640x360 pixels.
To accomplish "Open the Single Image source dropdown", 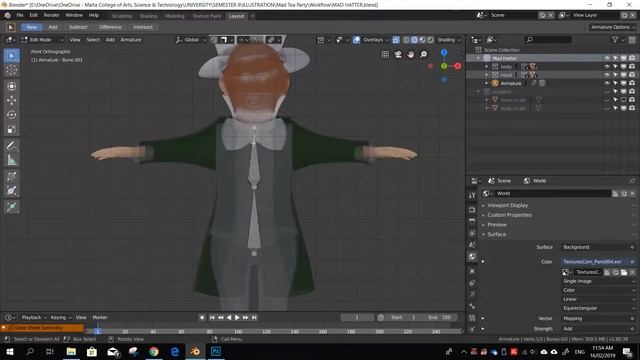I will click(x=598, y=281).
